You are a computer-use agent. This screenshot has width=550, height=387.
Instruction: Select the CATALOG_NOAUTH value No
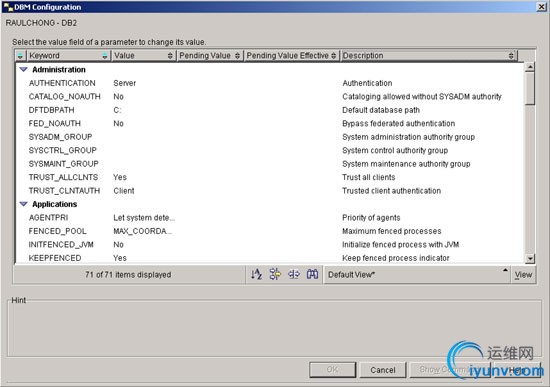point(118,96)
